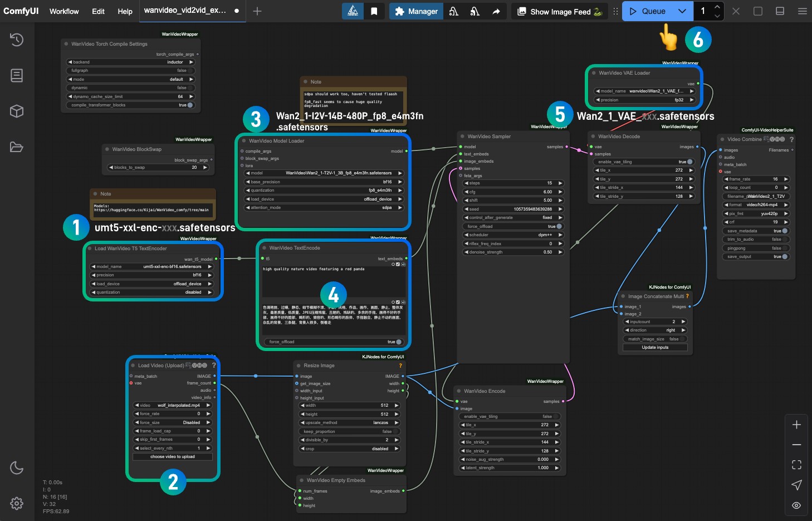812x521 pixels.
Task: Change direction right dropdown
Action: [x=655, y=330]
